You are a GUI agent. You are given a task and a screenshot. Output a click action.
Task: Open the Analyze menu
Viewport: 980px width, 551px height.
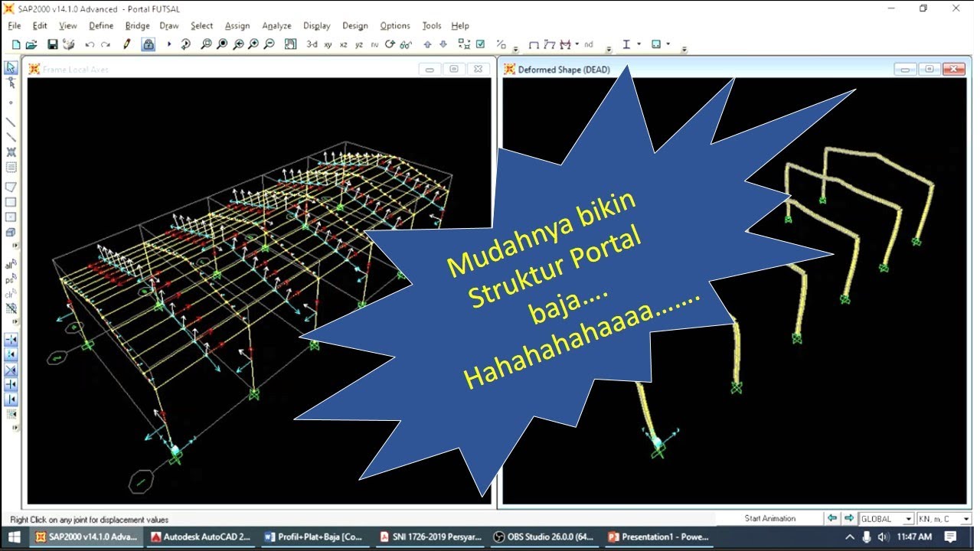coord(276,25)
